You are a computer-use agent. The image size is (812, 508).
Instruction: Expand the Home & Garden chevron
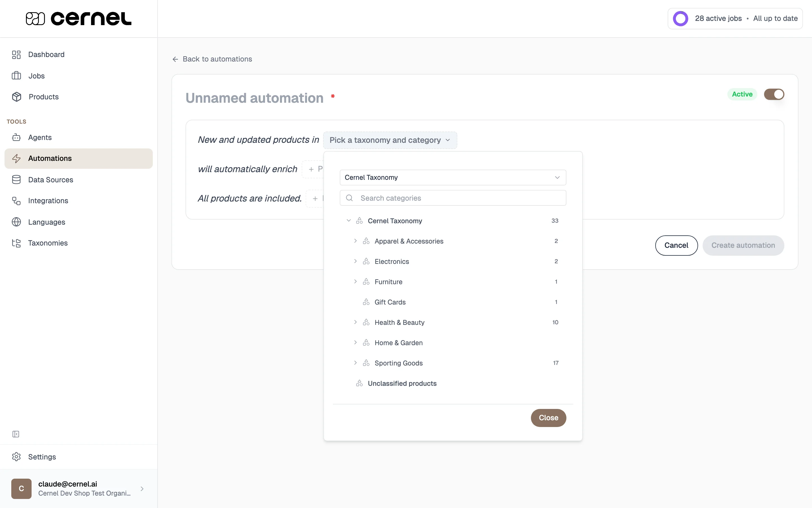[x=355, y=343]
